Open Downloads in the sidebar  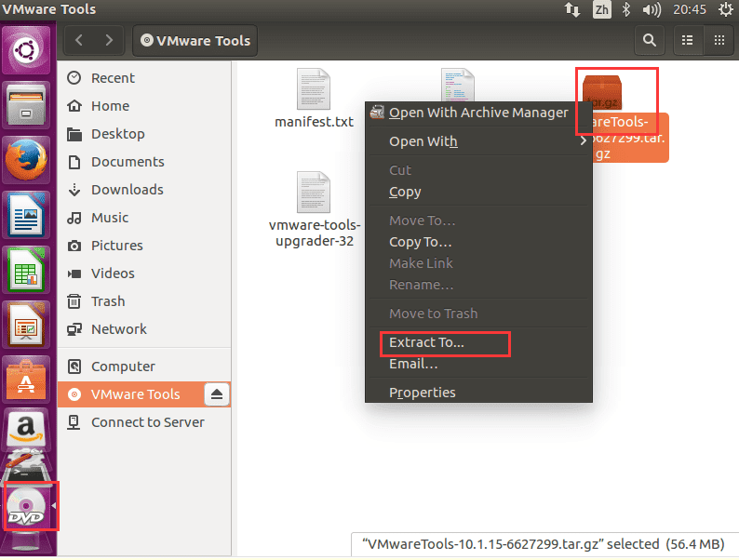point(144,190)
